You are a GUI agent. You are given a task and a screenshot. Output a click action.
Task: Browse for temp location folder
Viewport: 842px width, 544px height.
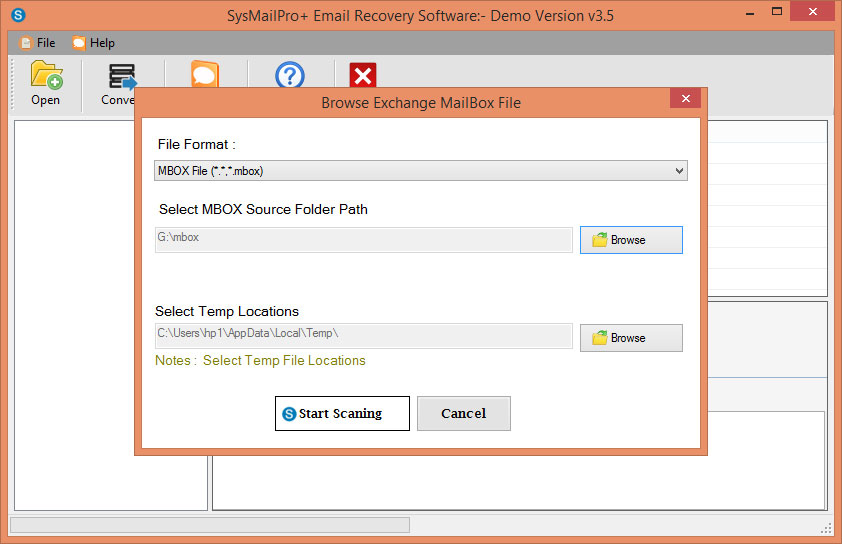point(631,338)
